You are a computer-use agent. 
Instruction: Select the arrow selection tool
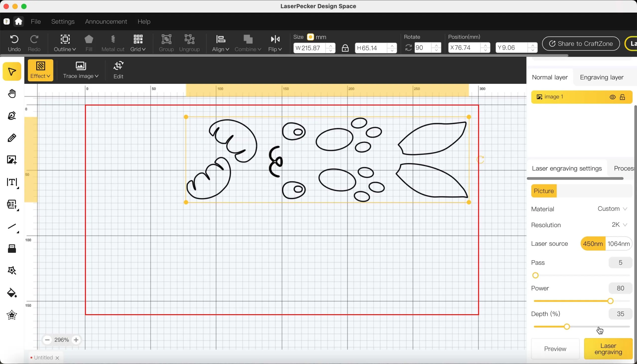(12, 71)
